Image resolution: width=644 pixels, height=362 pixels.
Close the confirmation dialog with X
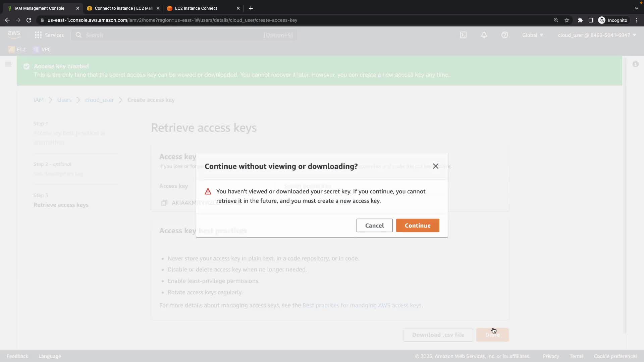[435, 166]
